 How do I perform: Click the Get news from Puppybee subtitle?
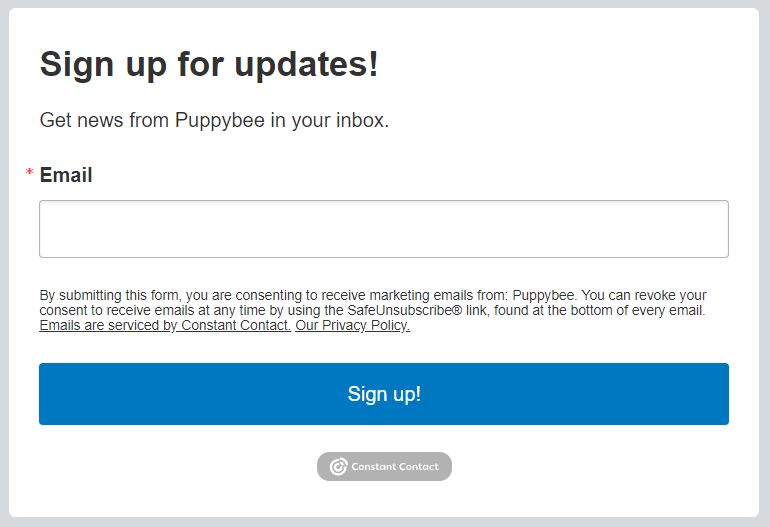214,120
